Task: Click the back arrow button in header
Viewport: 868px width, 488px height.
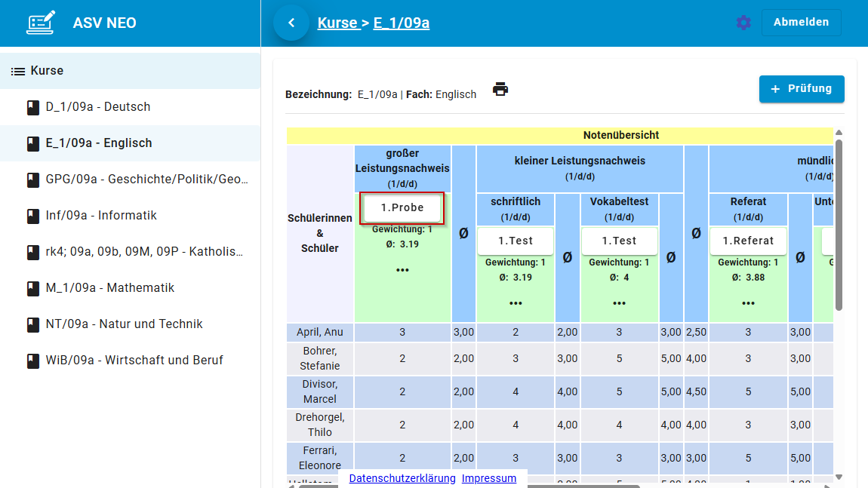Action: [292, 23]
